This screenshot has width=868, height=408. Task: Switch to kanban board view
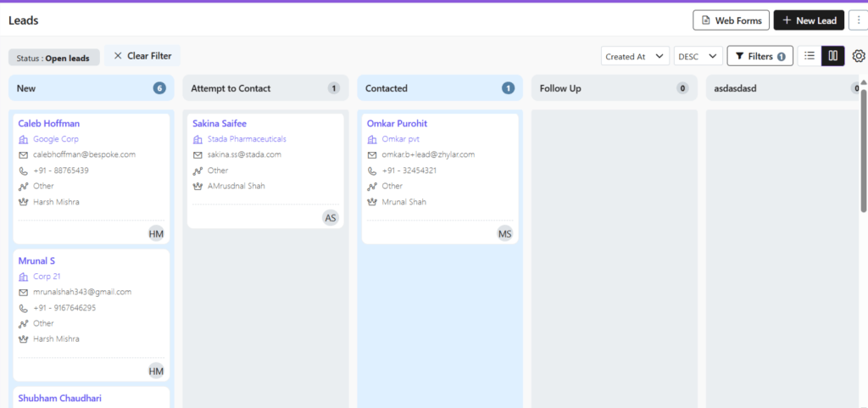pos(833,56)
